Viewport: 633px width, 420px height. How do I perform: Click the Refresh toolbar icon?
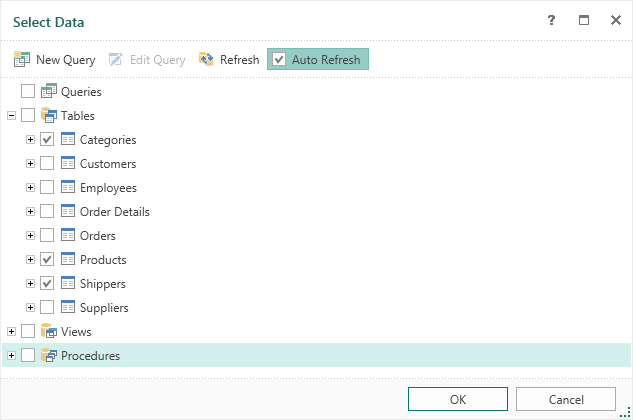point(206,60)
